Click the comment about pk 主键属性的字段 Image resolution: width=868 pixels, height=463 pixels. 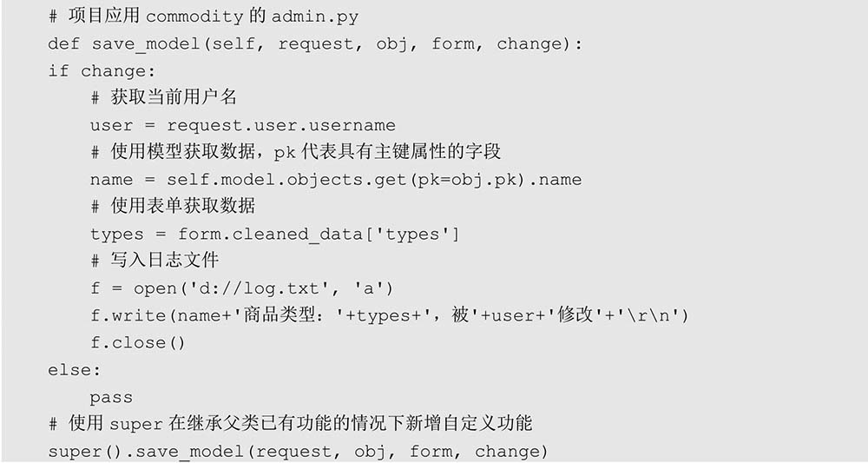[x=296, y=152]
